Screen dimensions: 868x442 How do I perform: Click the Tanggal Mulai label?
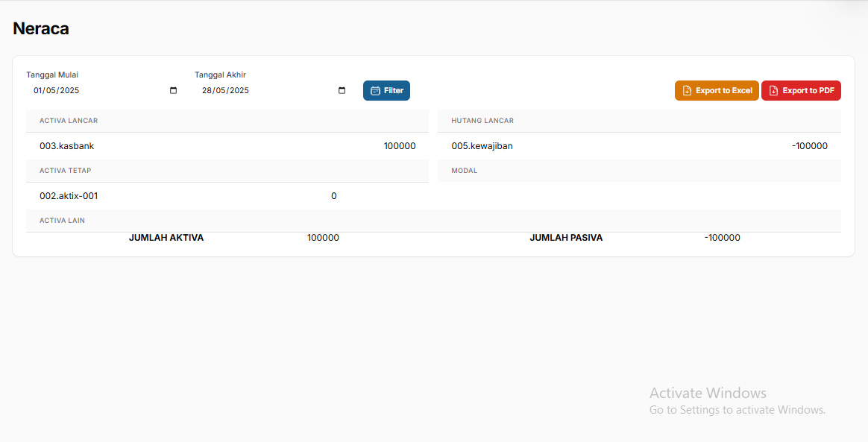pyautogui.click(x=52, y=75)
